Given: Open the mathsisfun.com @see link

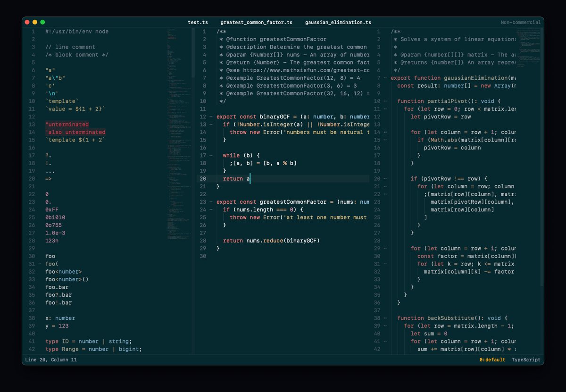Looking at the screenshot, I should coord(307,70).
